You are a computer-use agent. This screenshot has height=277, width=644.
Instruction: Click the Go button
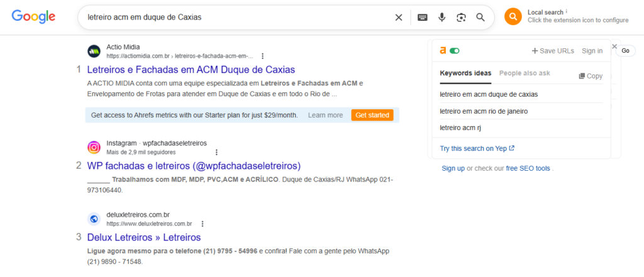[x=625, y=51]
